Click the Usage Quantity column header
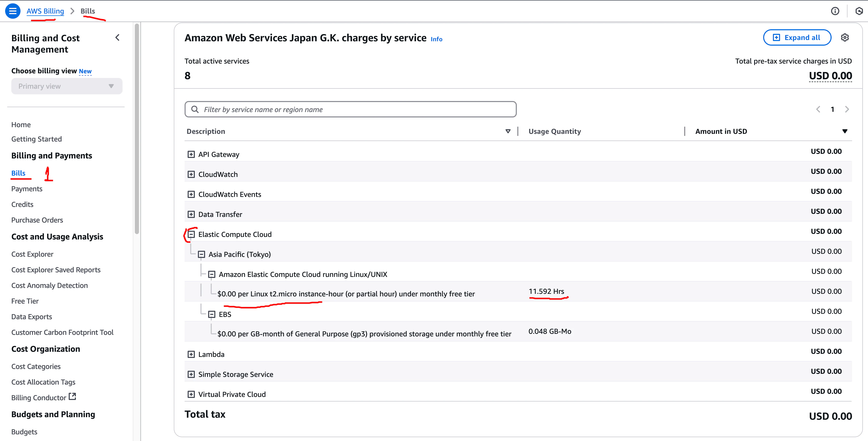This screenshot has height=441, width=868. (555, 131)
